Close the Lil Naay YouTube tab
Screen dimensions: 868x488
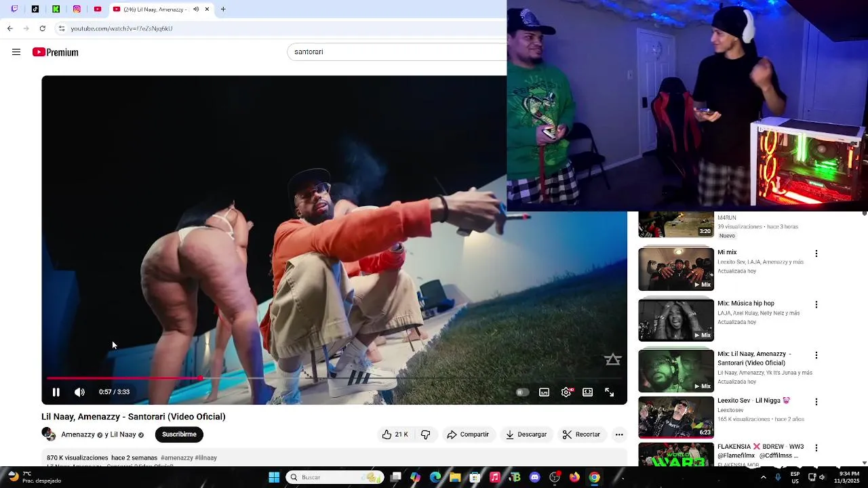pos(208,9)
